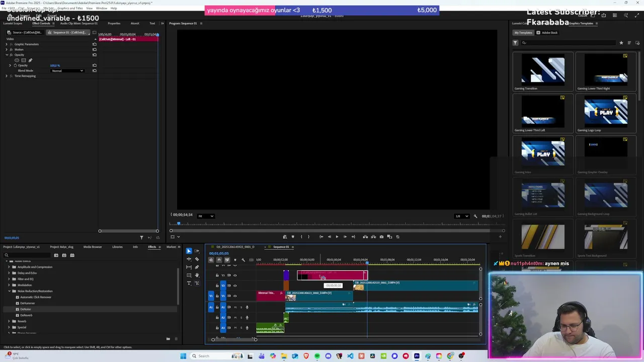
Task: Add a marker in timeline header
Action: coord(235,259)
